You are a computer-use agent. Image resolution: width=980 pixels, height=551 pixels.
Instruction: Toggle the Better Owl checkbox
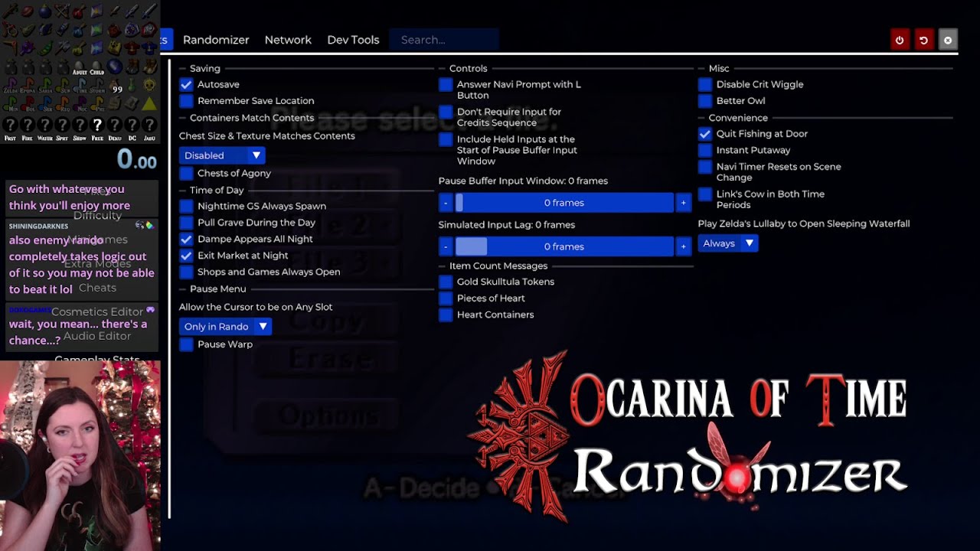[x=705, y=101]
